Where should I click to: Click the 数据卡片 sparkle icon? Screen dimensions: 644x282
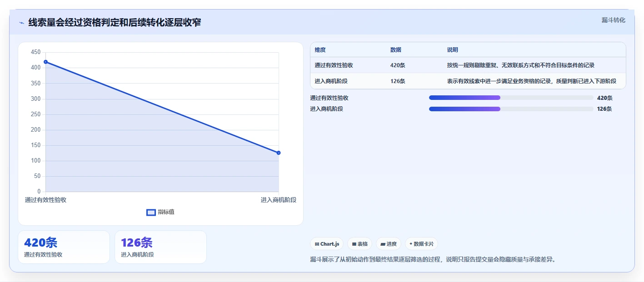click(411, 244)
